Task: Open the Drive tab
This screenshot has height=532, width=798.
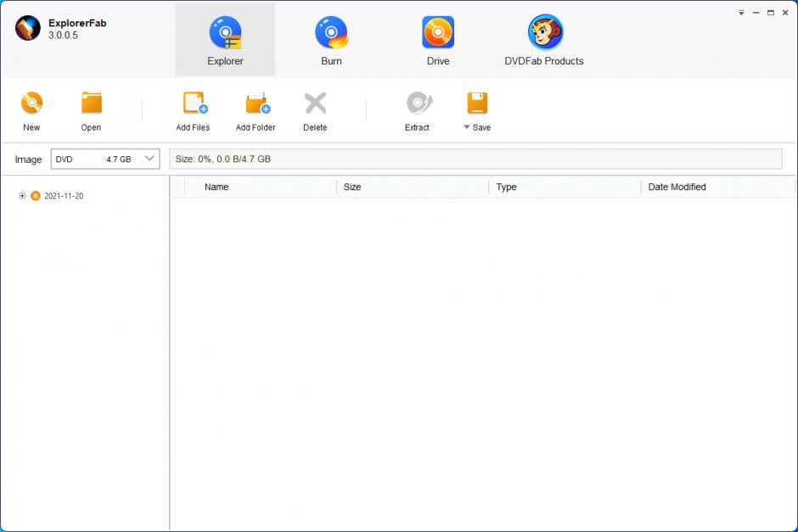Action: point(438,40)
